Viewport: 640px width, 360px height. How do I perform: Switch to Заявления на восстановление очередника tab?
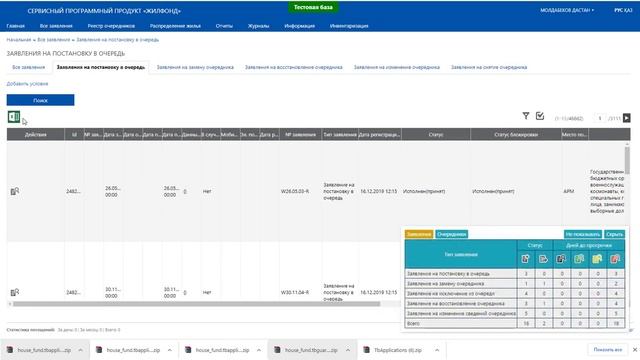click(x=293, y=67)
